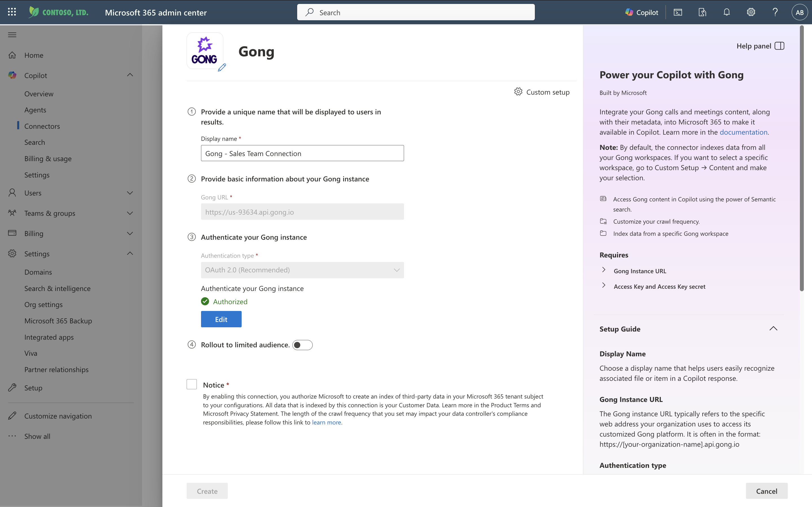Open the app launcher waffle icon

12,12
